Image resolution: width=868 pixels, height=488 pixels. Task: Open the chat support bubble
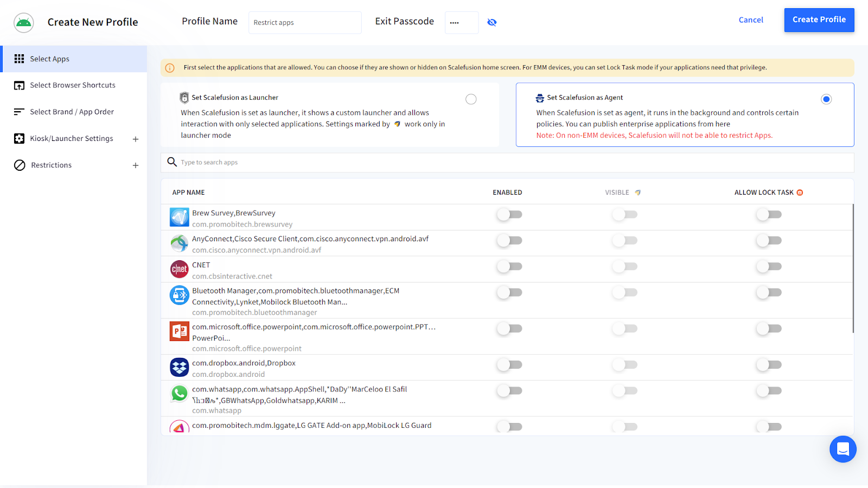coord(843,449)
